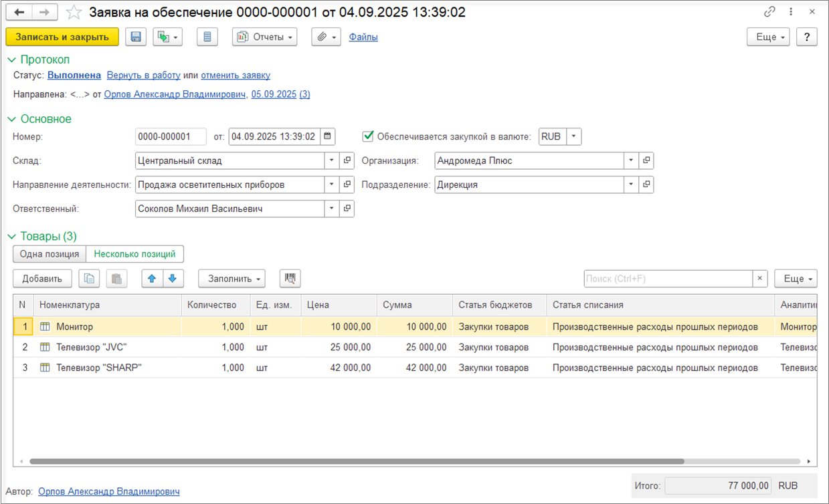Move row up with blue up arrow
This screenshot has height=504, width=829.
[x=152, y=279]
